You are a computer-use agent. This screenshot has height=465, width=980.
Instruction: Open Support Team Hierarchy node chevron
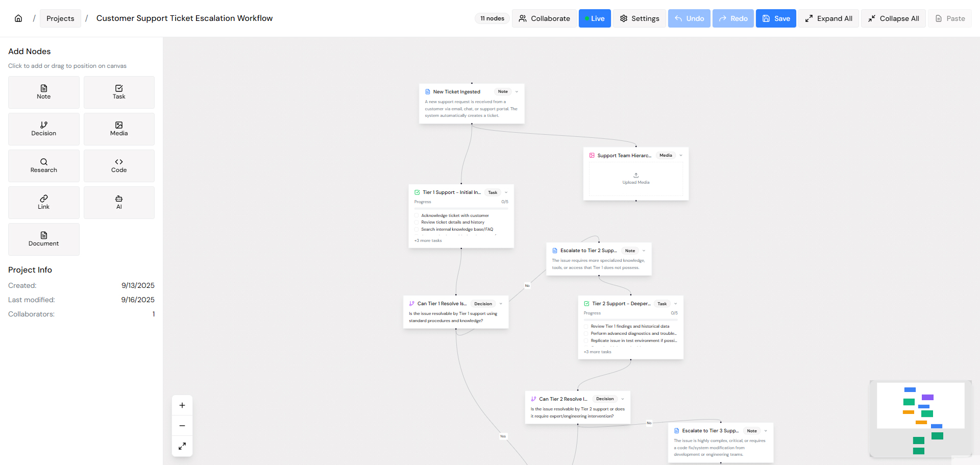click(681, 155)
